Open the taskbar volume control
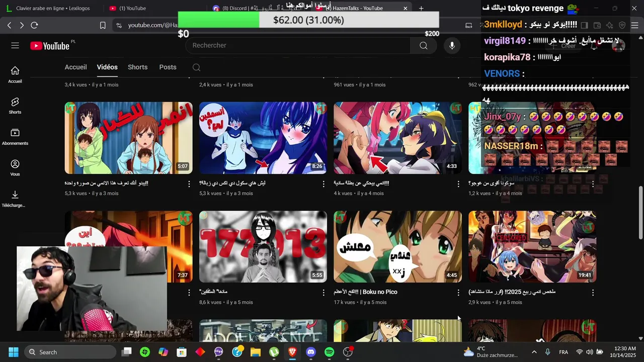 point(589,352)
